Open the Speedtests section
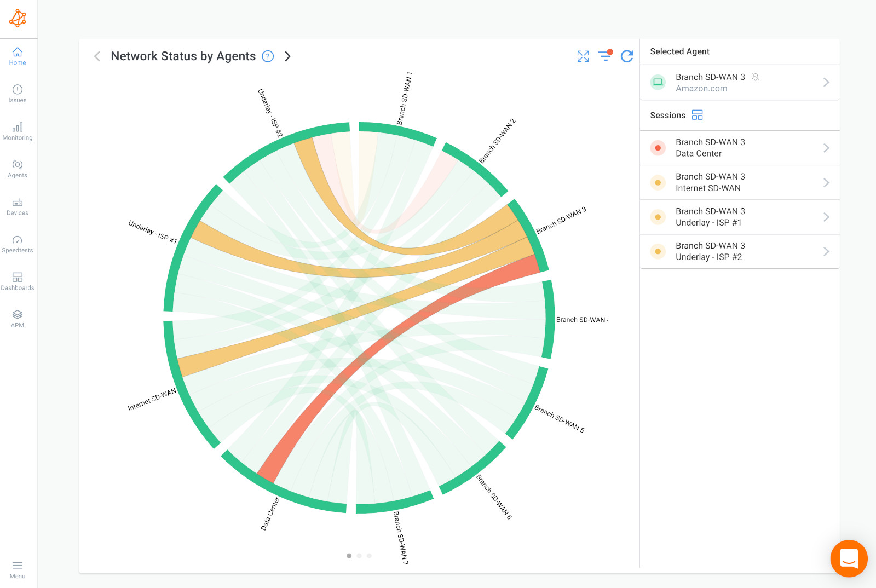 tap(18, 244)
